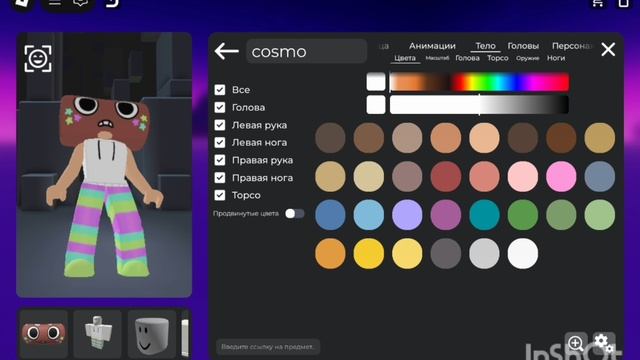Select the slate blue-gray color swatch
The height and width of the screenshot is (360, 640).
click(x=600, y=176)
